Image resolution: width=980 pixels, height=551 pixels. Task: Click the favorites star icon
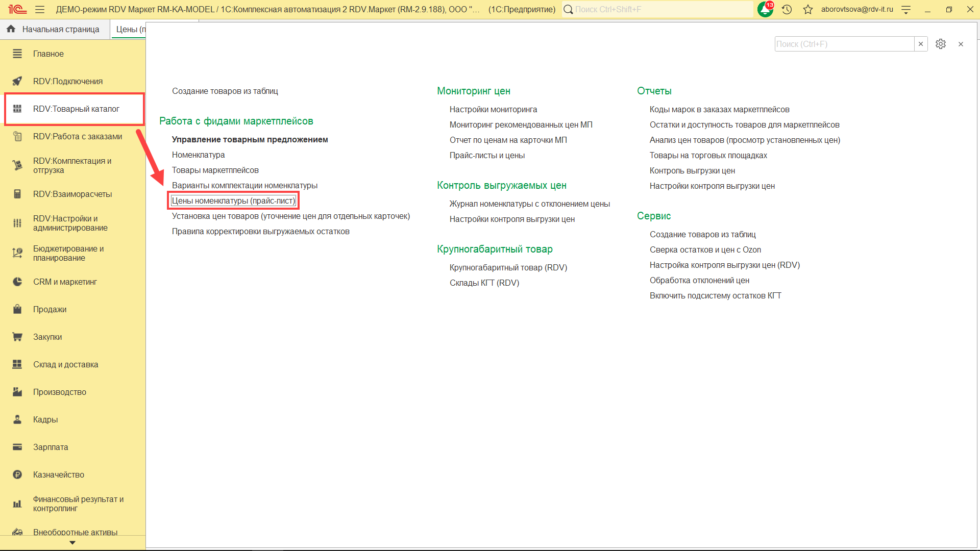point(807,10)
